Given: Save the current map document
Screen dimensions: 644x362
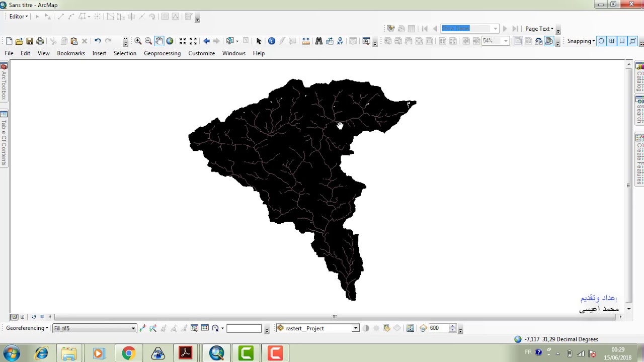Looking at the screenshot, I should [x=30, y=41].
